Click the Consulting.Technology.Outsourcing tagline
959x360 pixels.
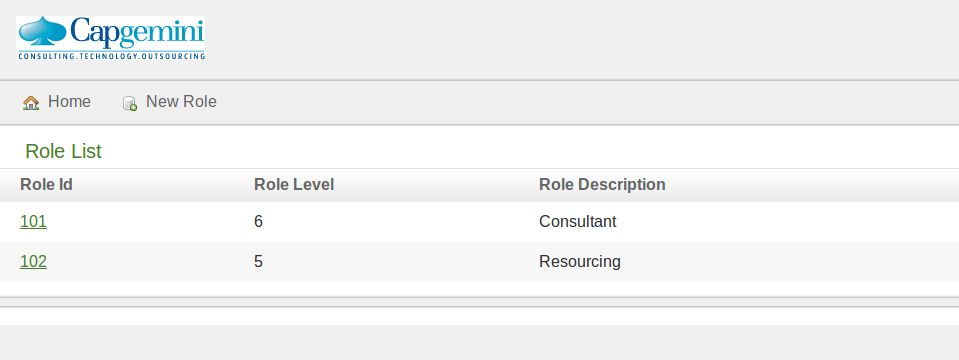(x=111, y=56)
